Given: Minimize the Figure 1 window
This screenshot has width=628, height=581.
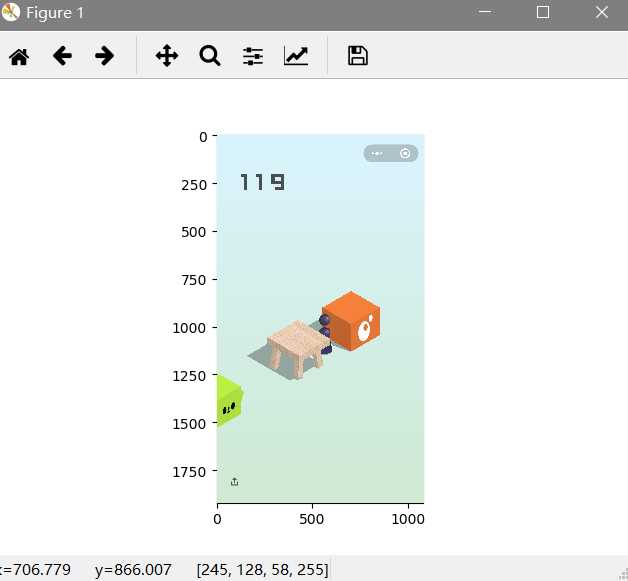Looking at the screenshot, I should click(x=485, y=12).
